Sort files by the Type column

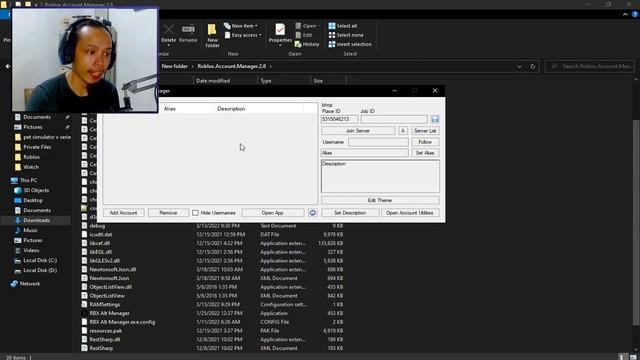(284, 81)
